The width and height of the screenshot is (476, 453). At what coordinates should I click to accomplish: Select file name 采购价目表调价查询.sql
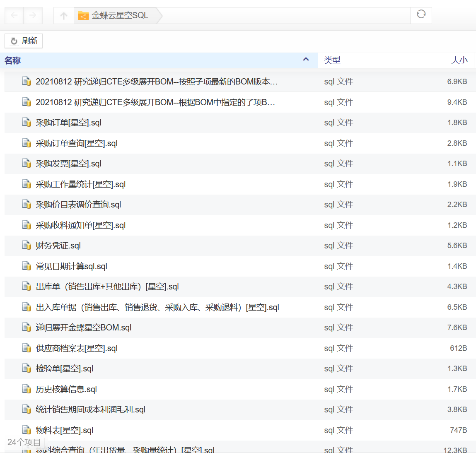pyautogui.click(x=78, y=205)
